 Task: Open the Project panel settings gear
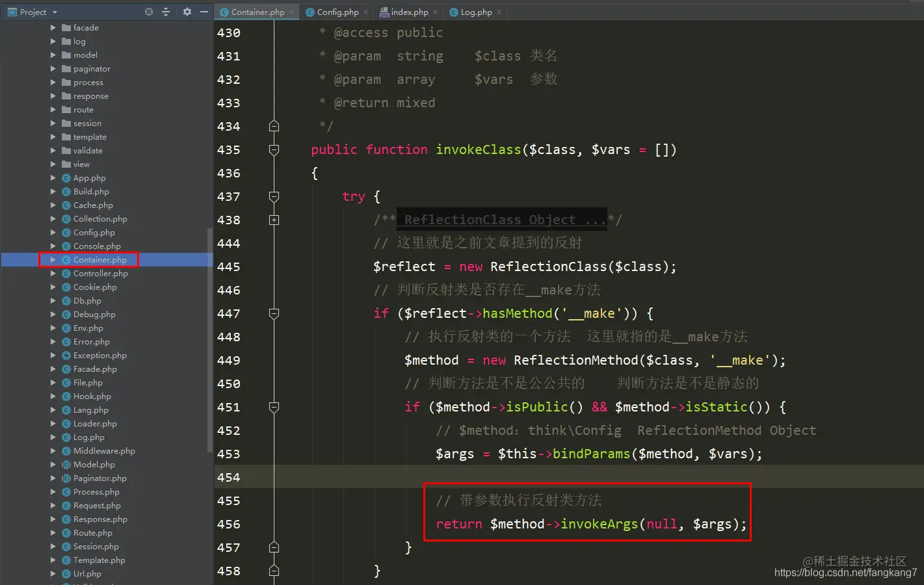pyautogui.click(x=187, y=12)
